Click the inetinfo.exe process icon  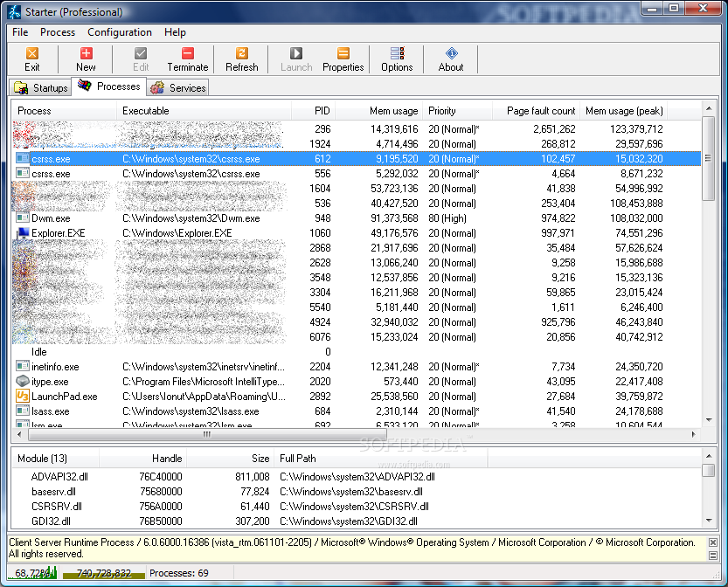coord(23,367)
